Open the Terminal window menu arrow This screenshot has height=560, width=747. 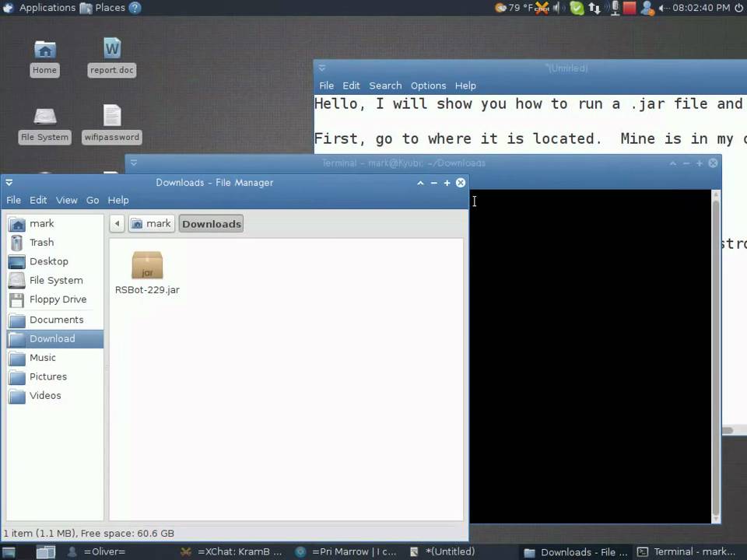pos(134,163)
